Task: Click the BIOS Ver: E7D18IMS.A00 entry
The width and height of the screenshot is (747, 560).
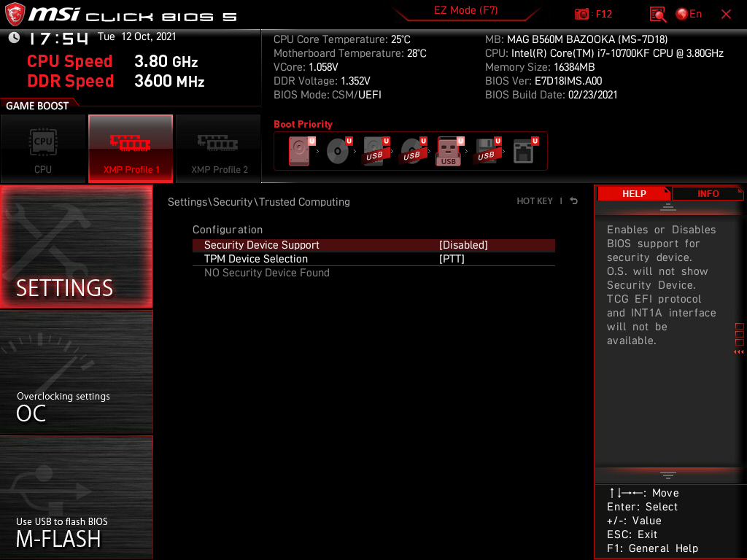Action: 543,81
